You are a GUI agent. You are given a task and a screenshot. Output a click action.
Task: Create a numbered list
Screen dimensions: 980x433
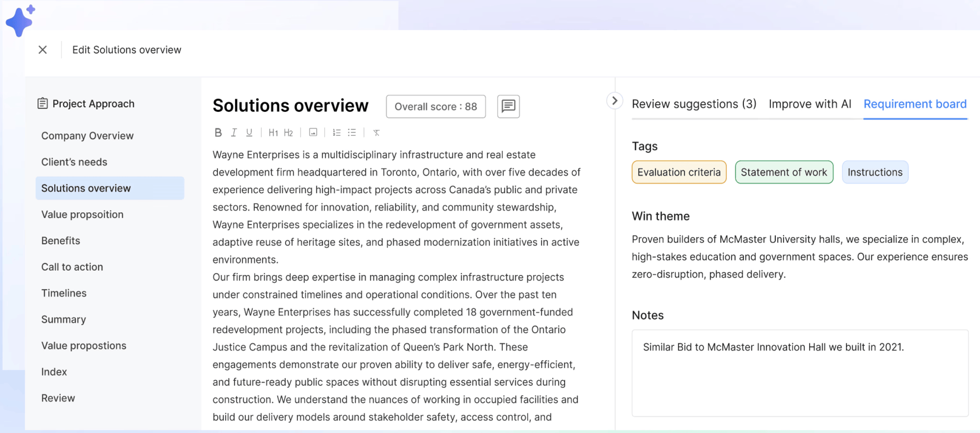point(336,133)
